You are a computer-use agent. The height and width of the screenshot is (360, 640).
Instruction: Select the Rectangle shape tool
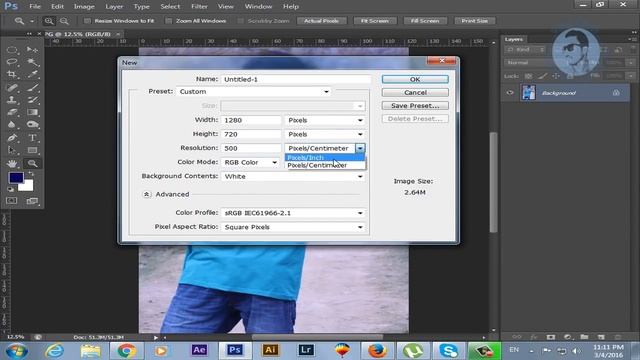pos(32,150)
